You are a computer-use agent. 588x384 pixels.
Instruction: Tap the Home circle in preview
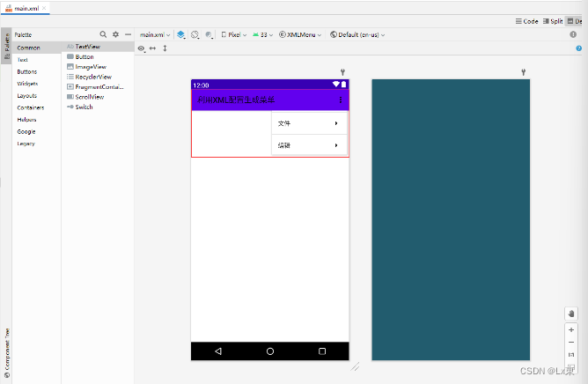click(x=270, y=351)
